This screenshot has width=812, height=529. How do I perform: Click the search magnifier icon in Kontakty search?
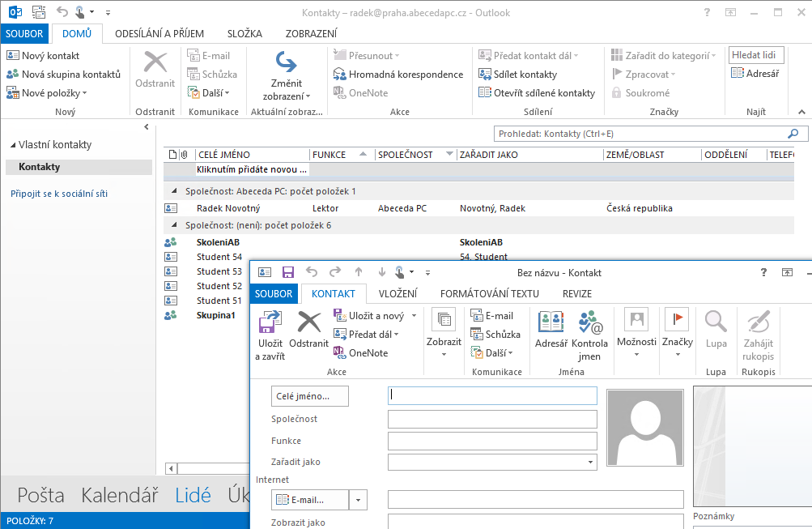pyautogui.click(x=793, y=134)
